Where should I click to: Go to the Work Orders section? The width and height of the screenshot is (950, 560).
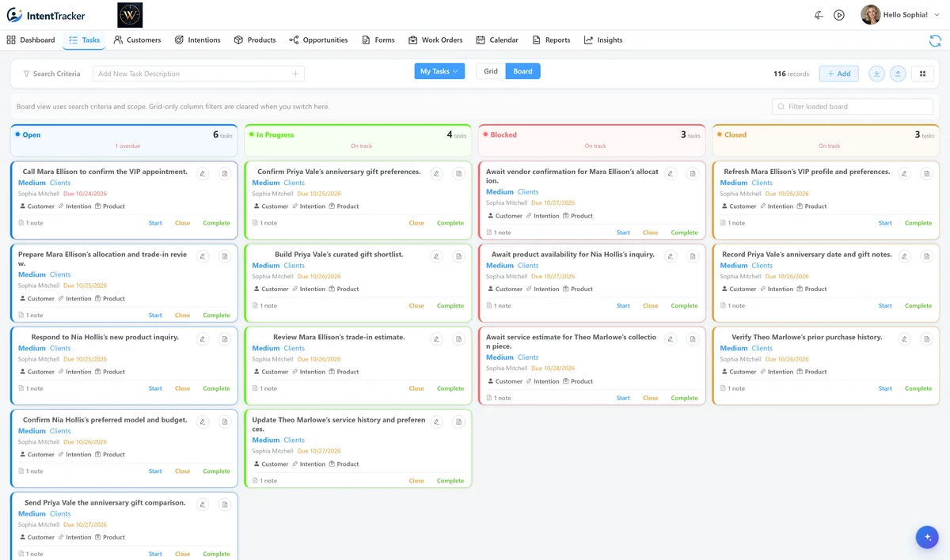point(435,40)
